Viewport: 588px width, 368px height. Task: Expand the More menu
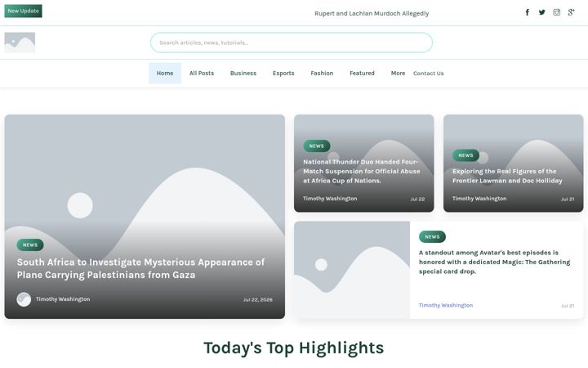(x=398, y=74)
